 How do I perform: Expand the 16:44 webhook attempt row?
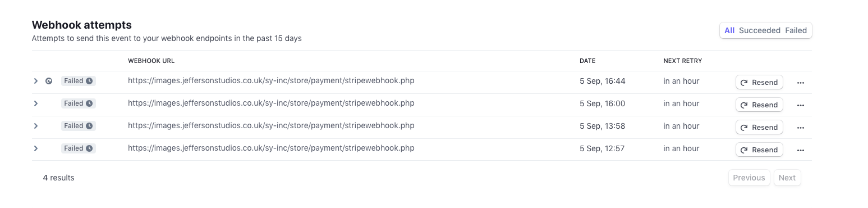point(35,81)
